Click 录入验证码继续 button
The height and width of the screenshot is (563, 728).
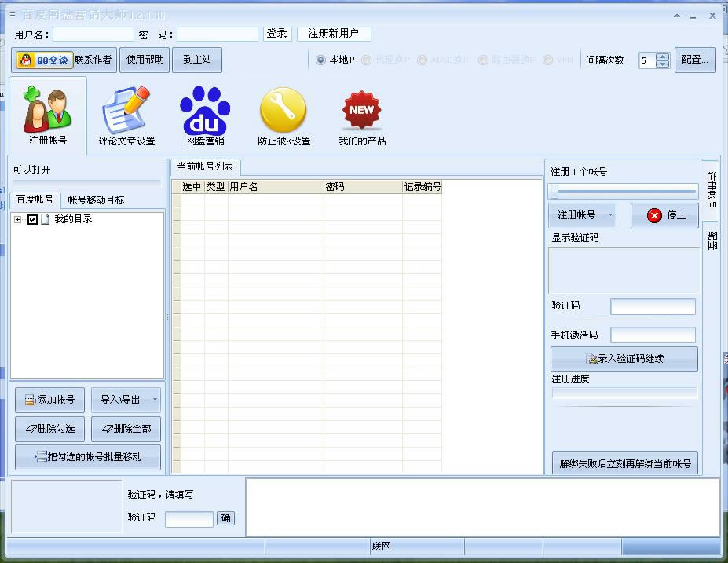624,359
